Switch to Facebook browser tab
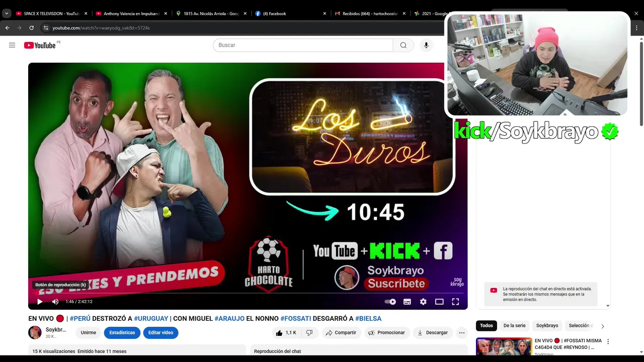 [x=289, y=14]
